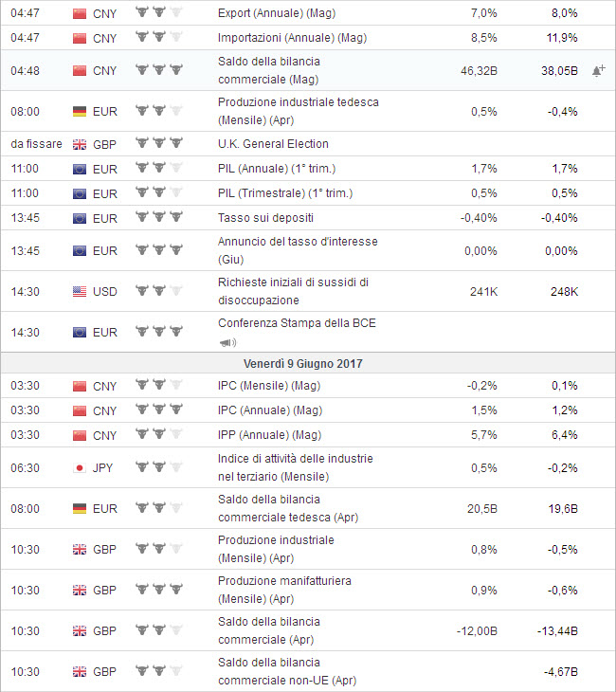The image size is (616, 692).
Task: Open Annuncio del tasso d'interesse (Giu)
Action: pos(298,250)
